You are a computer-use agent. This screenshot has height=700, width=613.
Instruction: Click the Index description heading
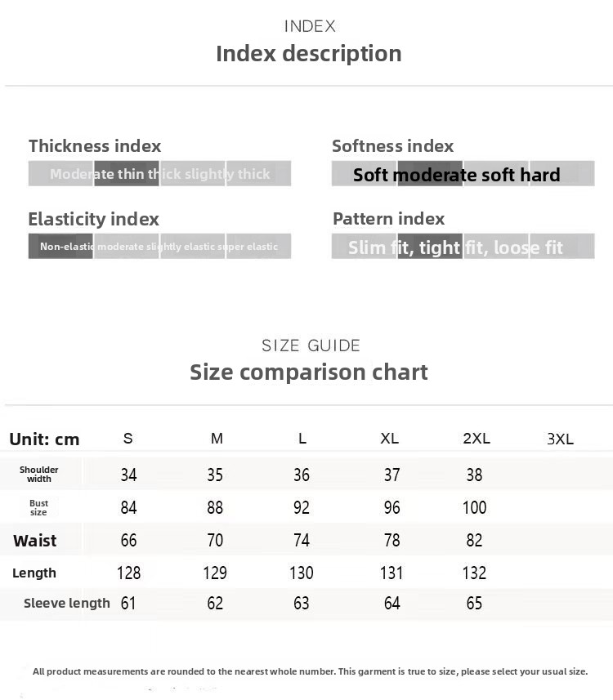pos(309,54)
